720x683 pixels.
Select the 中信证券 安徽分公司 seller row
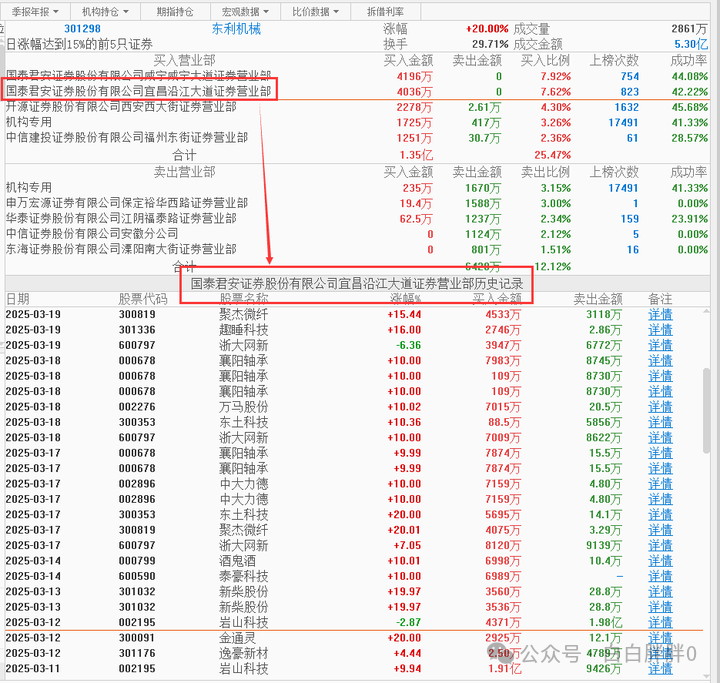tap(356, 234)
